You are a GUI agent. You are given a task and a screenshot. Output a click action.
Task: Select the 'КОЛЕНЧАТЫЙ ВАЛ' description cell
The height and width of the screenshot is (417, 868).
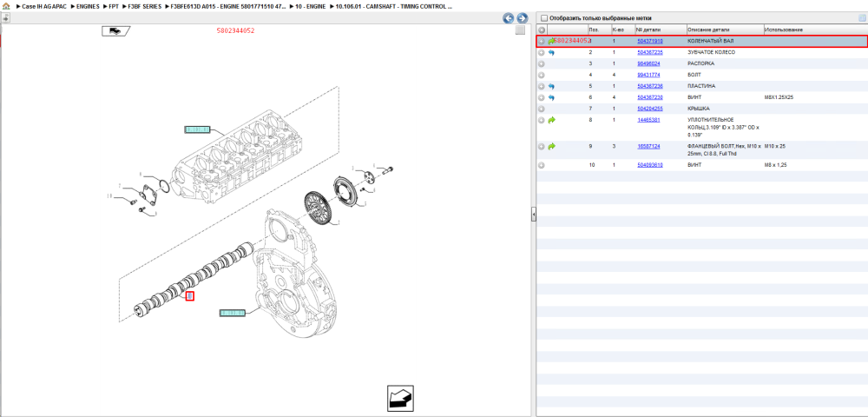click(712, 41)
